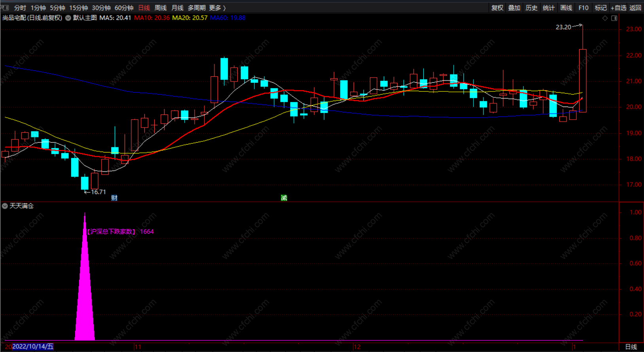Click the yellow MA20: 20.57 label
644x352 pixels.
190,18
